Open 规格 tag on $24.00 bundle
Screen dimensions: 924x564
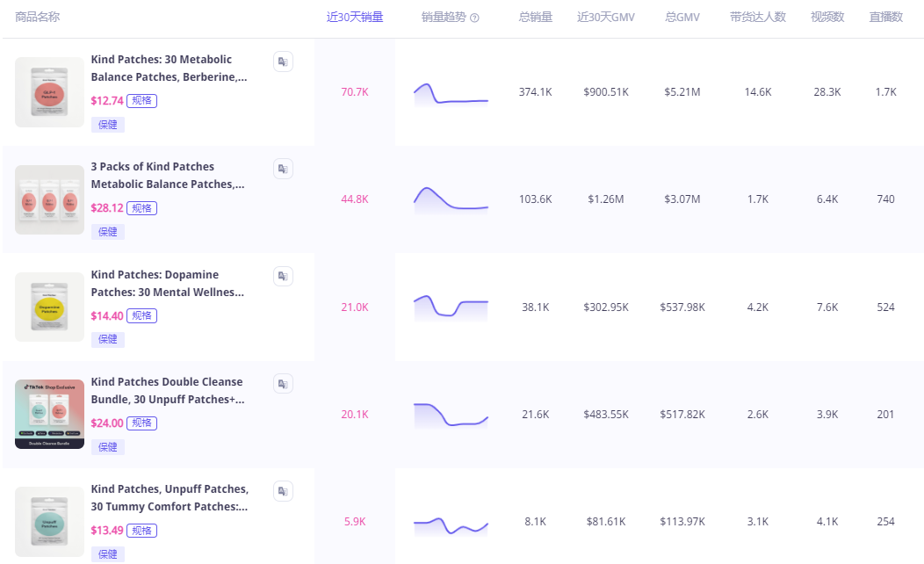[x=141, y=423]
